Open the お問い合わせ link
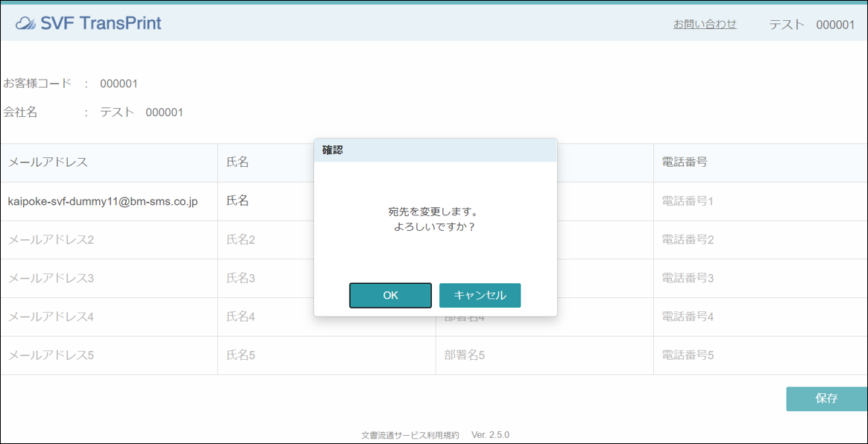This screenshot has width=868, height=444. (x=705, y=24)
